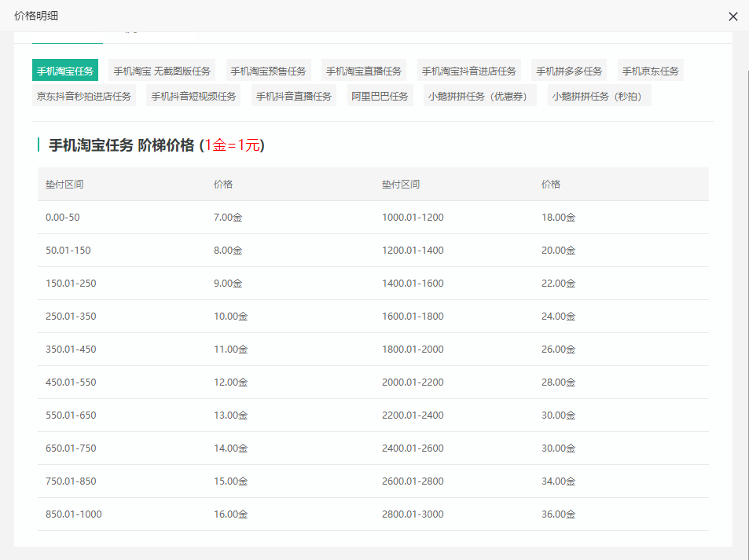The width and height of the screenshot is (749, 560).
Task: Click the 1400.01-1600 range cell
Action: [x=413, y=283]
